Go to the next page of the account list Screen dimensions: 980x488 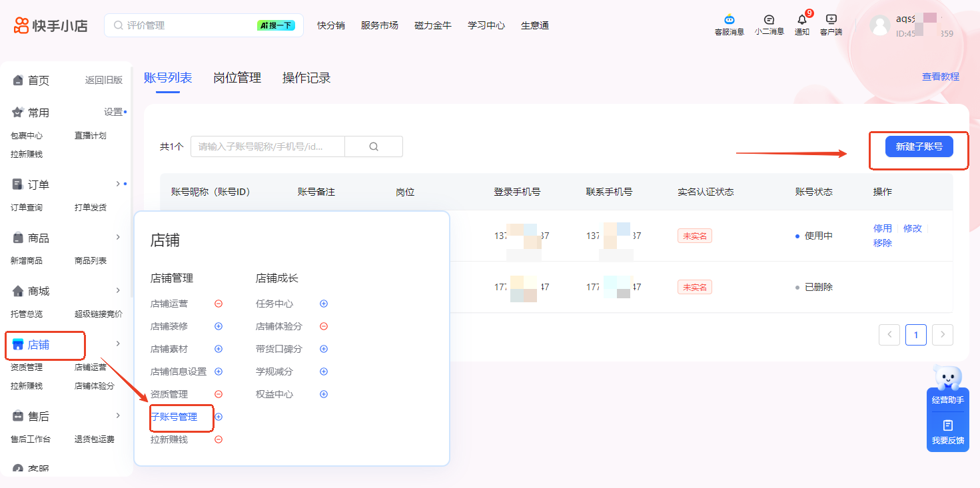943,335
